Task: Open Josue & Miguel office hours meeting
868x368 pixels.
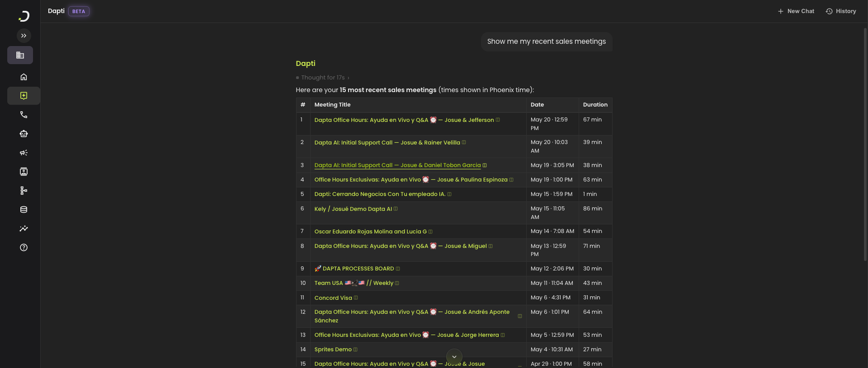Action: click(x=400, y=246)
